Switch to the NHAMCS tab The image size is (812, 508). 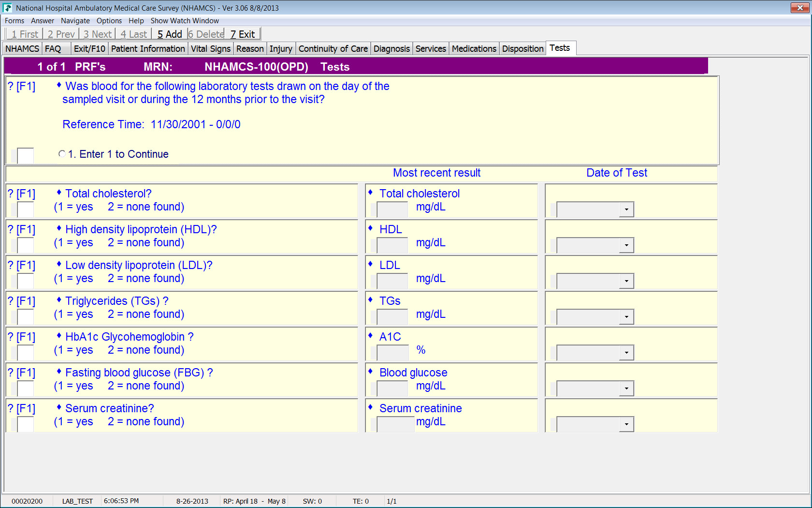[x=22, y=49]
